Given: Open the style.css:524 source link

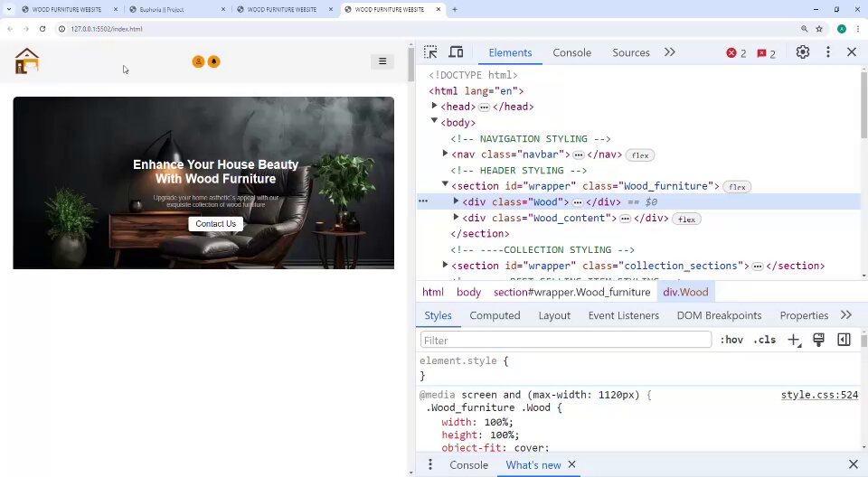Looking at the screenshot, I should [819, 395].
